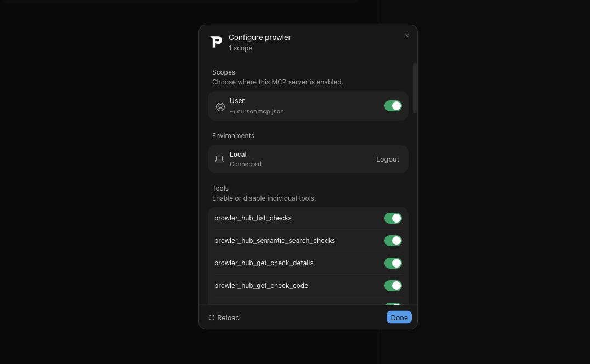Click the prowler_hub_get_check_code tool name

click(261, 286)
